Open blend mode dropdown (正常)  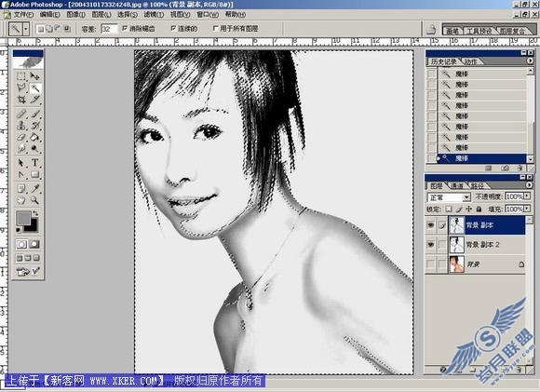tap(466, 197)
